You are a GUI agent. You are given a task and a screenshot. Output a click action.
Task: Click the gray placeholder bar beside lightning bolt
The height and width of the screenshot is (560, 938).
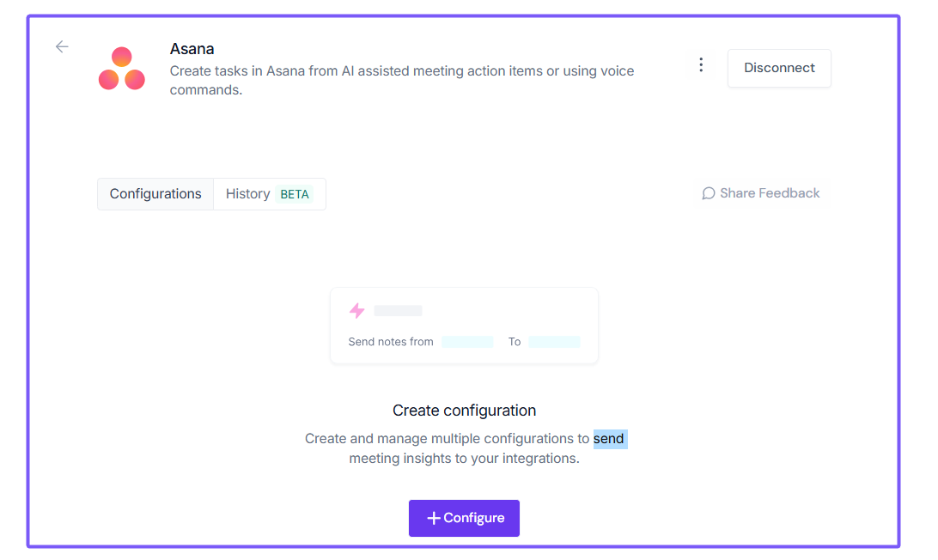[398, 311]
